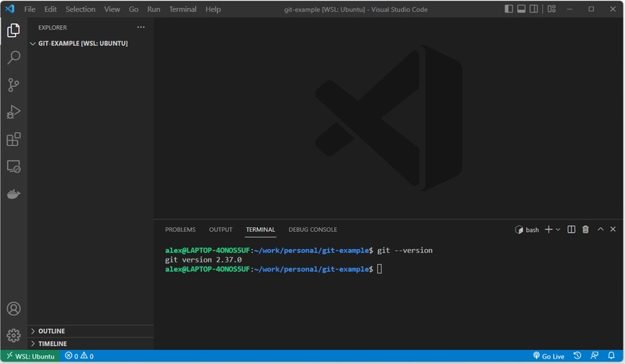
Task: Maximize the VS Code window
Action: click(x=591, y=9)
